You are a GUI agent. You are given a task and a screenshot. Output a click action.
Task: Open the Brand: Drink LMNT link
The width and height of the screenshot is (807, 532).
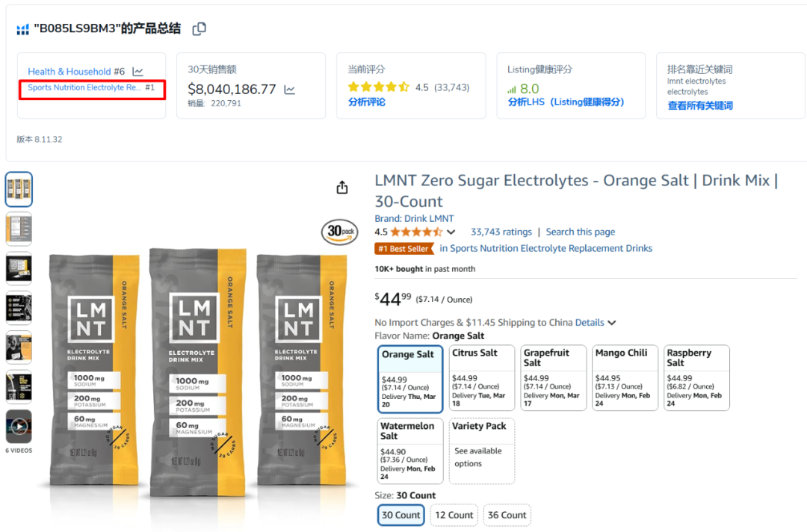pyautogui.click(x=414, y=218)
